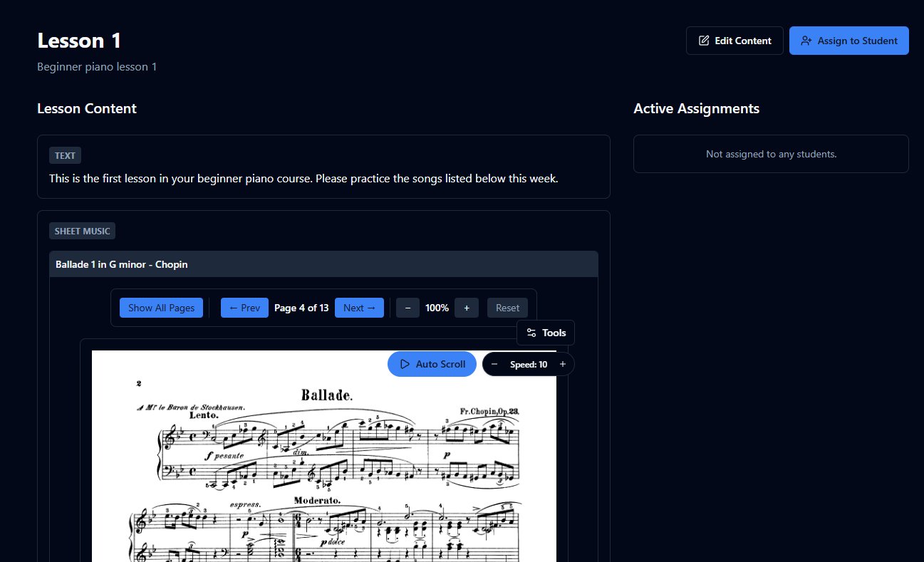Expand the Ballade 1 in G minor header
This screenshot has height=562, width=924.
(323, 264)
